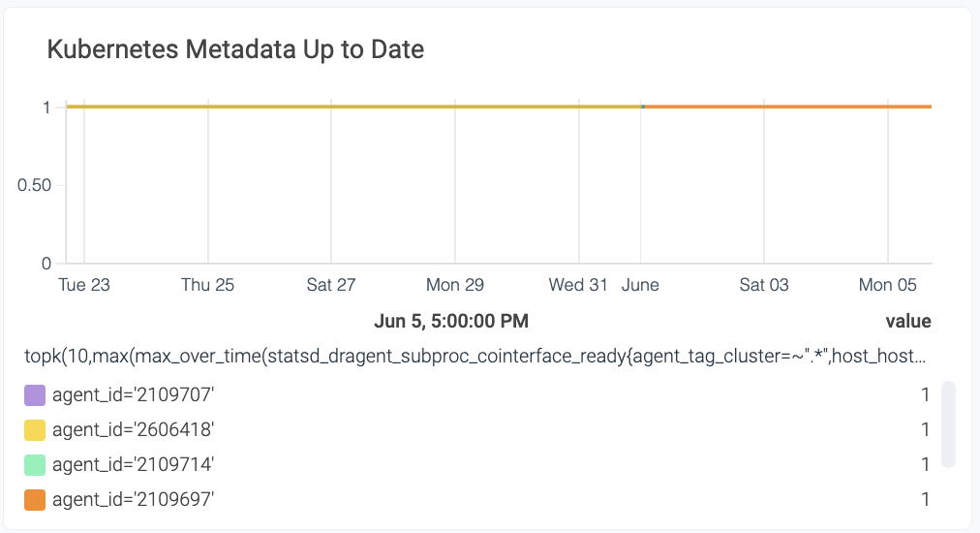Select legend entry agent_id='2109697'
The image size is (980, 533).
tap(133, 500)
